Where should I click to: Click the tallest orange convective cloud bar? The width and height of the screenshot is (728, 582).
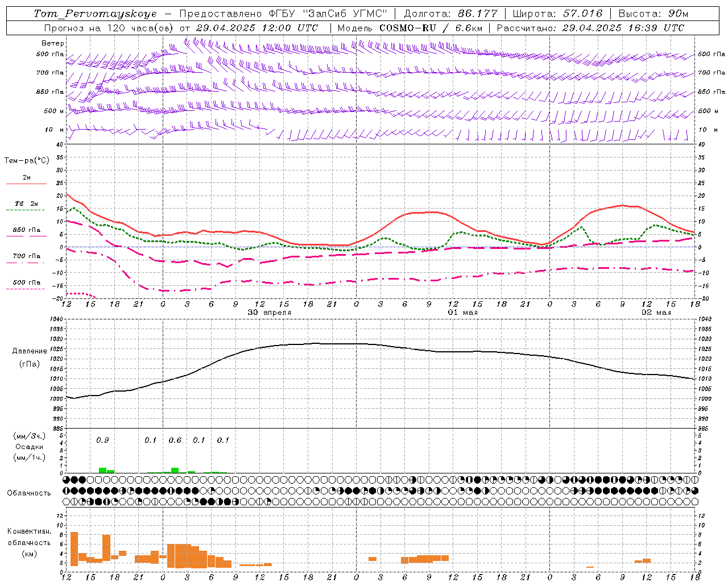click(74, 549)
